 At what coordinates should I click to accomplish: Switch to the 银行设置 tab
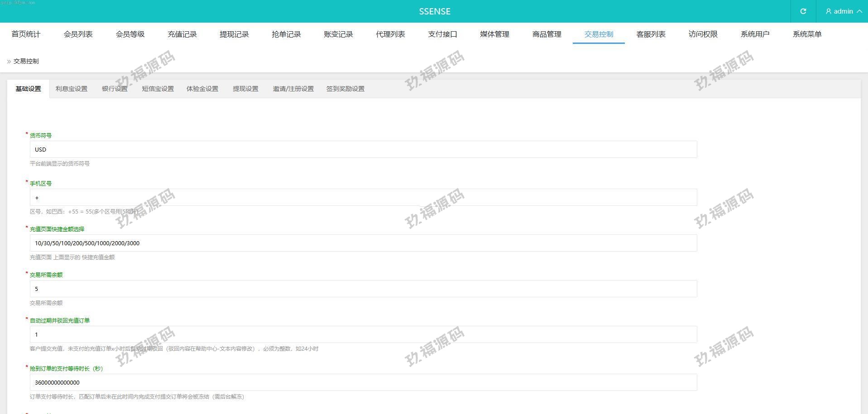[115, 89]
